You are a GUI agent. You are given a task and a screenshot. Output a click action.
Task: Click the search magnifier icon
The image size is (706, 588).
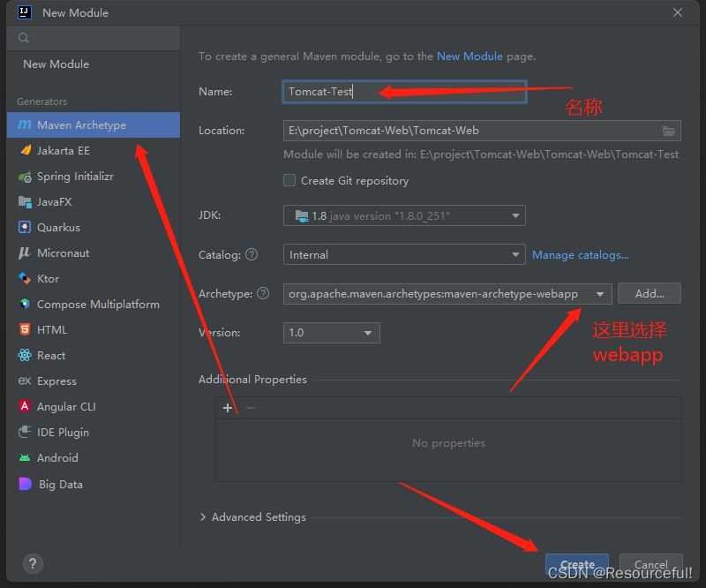pos(24,38)
